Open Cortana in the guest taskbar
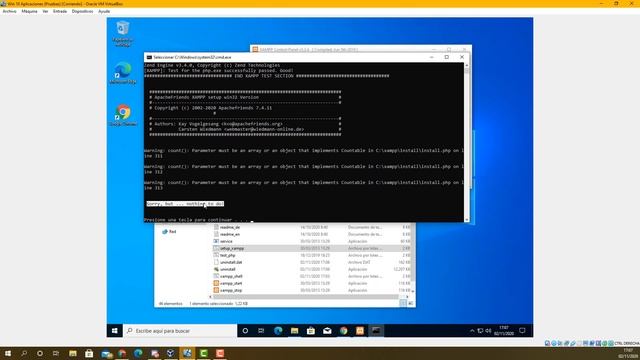The image size is (640, 360). pos(245,331)
